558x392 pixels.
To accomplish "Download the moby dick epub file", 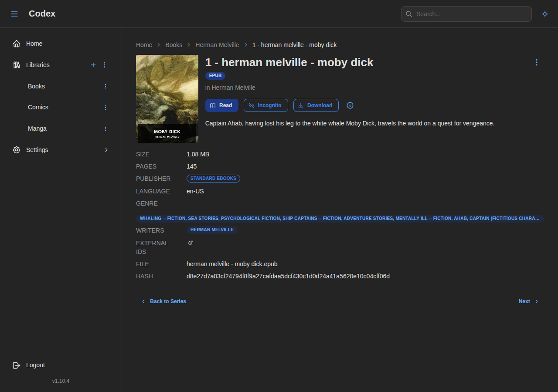I will [x=316, y=105].
